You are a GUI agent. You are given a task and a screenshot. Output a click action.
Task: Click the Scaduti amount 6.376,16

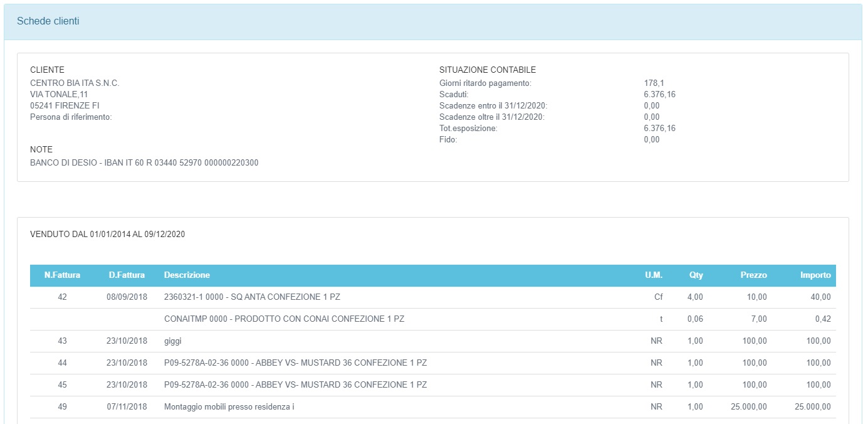point(659,95)
